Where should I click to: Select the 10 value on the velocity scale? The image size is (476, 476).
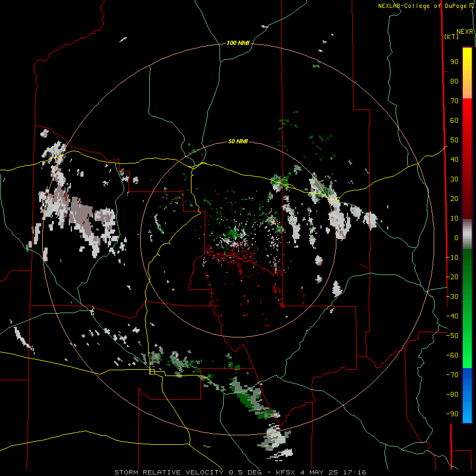point(454,218)
